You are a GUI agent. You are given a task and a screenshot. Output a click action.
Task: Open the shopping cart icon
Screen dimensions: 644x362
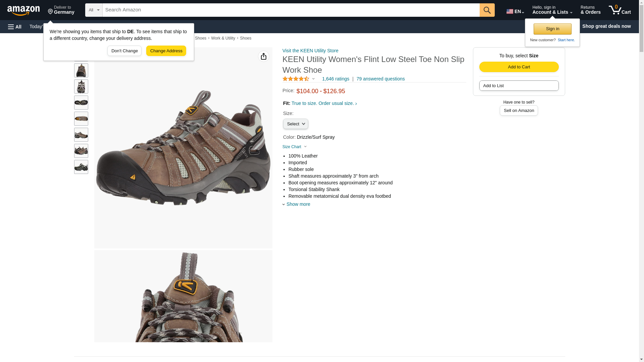click(620, 10)
